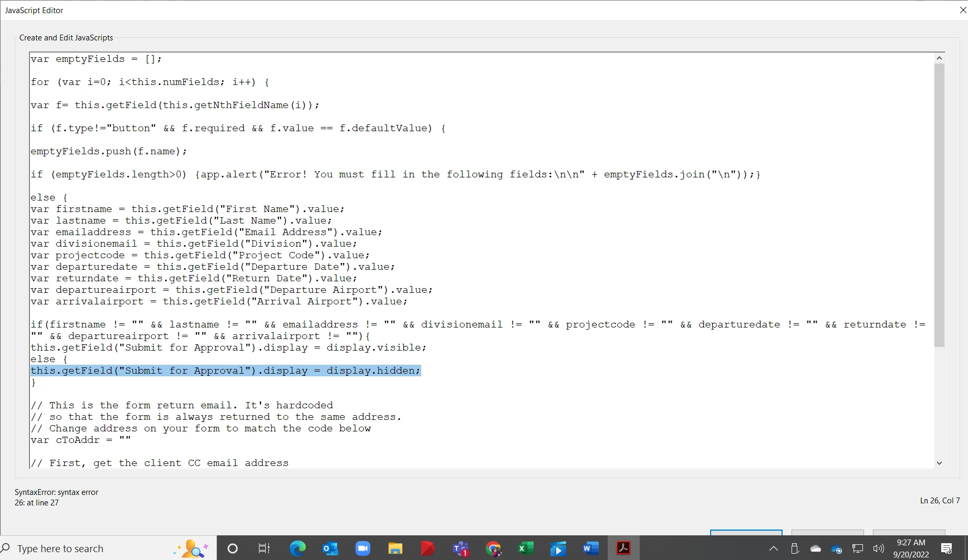Viewport: 968px width, 560px height.
Task: Click the 'SyntaxError: syntax error' message
Action: (56, 492)
